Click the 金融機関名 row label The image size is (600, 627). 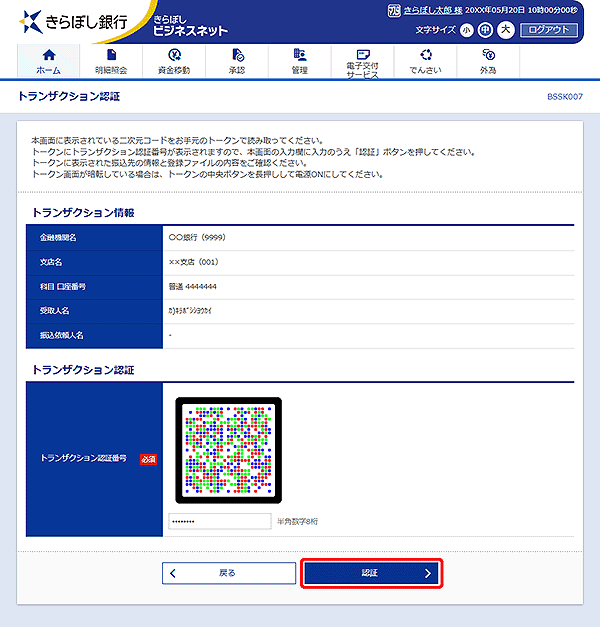pyautogui.click(x=58, y=238)
